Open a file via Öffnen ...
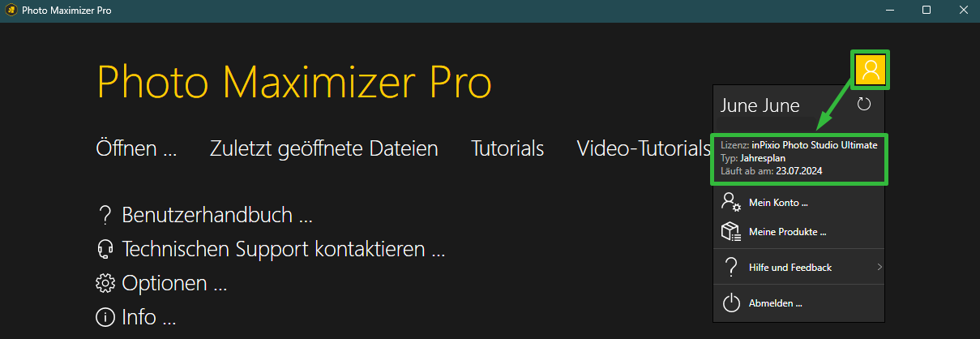 136,148
